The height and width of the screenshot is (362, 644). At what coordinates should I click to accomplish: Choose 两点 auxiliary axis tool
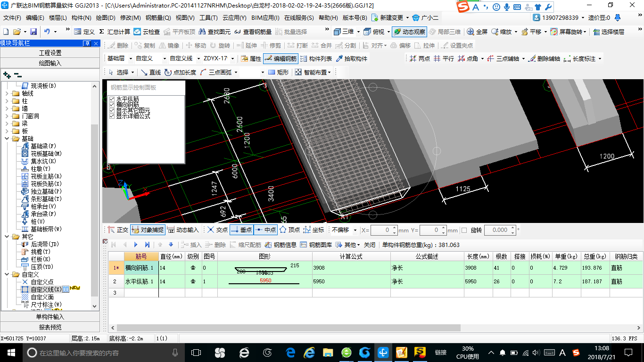click(420, 59)
